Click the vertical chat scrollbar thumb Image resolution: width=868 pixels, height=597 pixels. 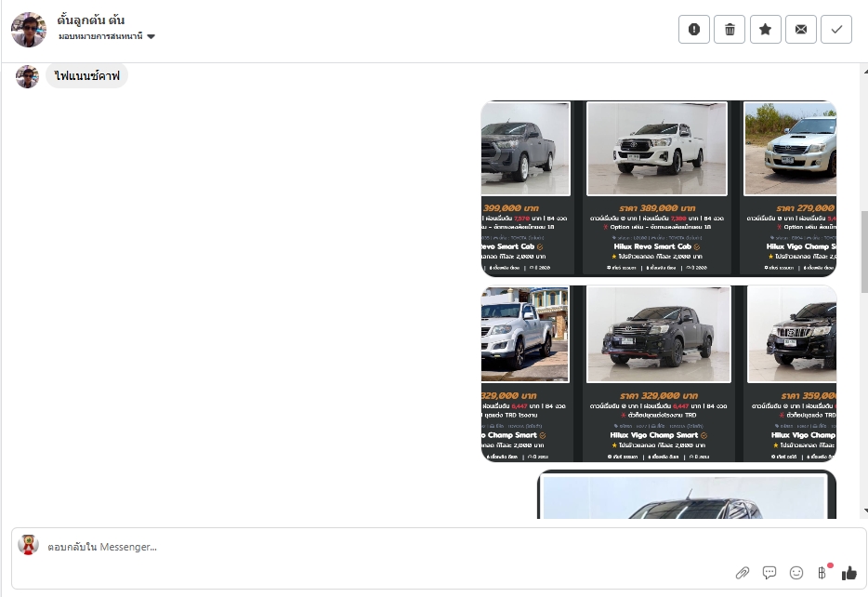coord(864,251)
